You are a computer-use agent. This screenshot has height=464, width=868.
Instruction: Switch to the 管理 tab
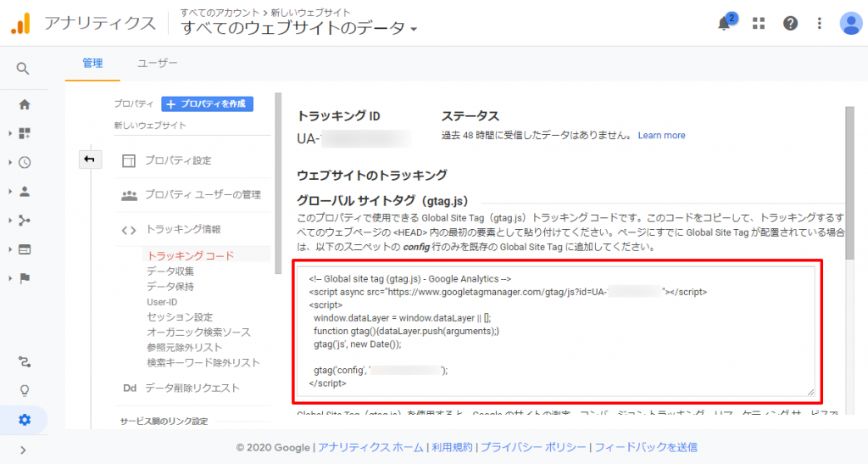click(x=92, y=63)
